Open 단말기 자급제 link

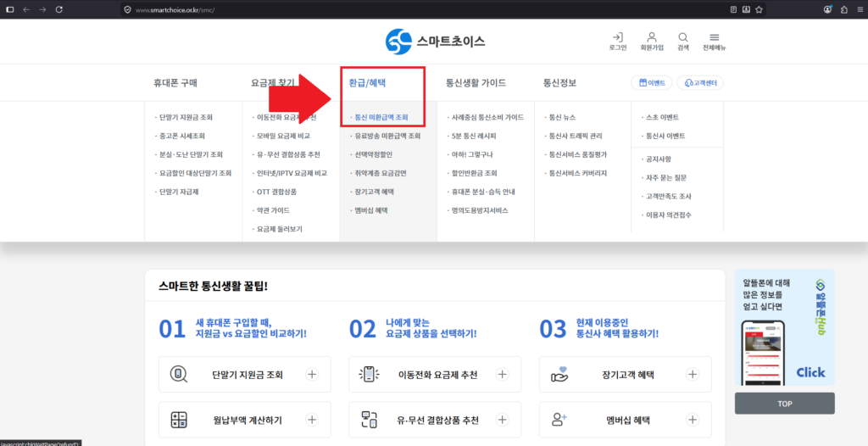178,192
